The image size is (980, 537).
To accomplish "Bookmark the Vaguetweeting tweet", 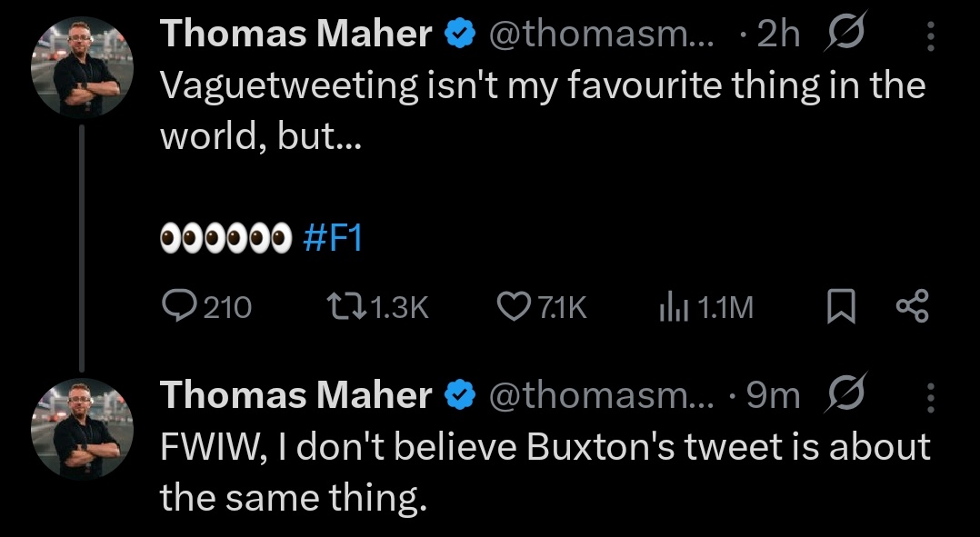I will tap(841, 307).
